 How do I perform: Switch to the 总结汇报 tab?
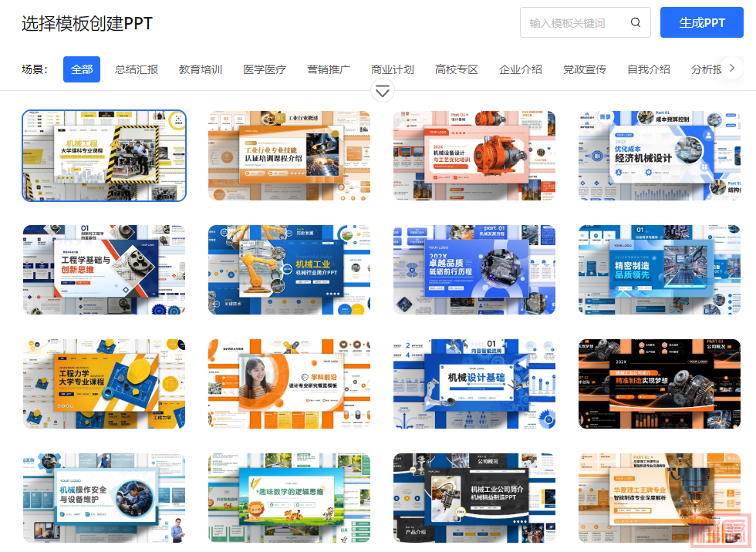[x=137, y=69]
